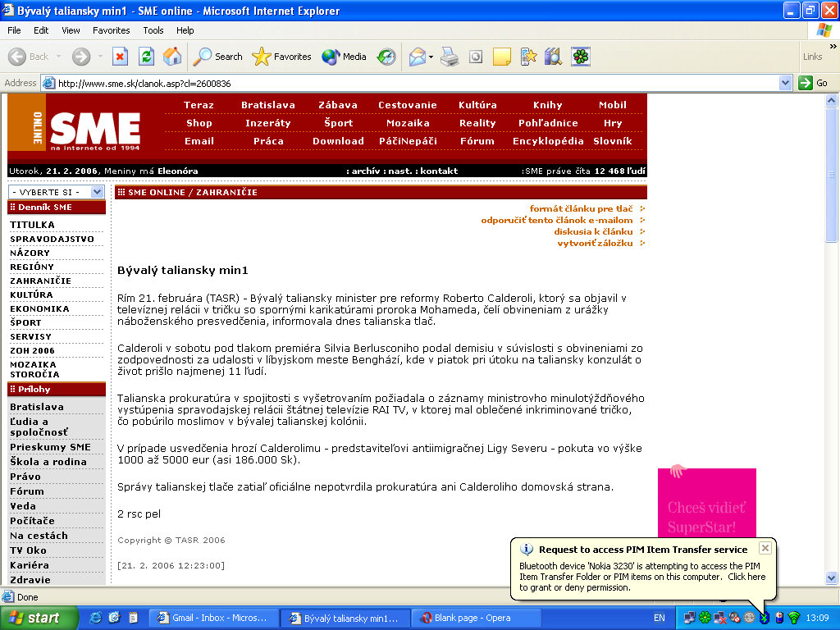The image size is (840, 630).
Task: Close the Bluetooth PIM request balloon
Action: [x=765, y=547]
